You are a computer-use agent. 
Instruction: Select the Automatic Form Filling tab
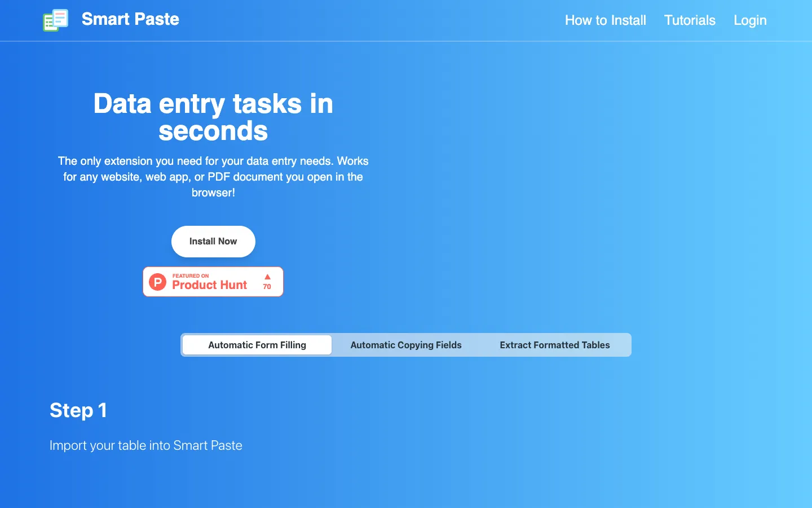(x=257, y=345)
